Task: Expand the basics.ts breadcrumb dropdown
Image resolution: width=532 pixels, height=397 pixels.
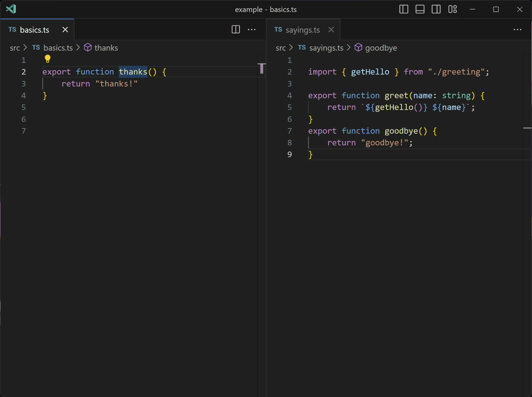Action: pos(58,48)
